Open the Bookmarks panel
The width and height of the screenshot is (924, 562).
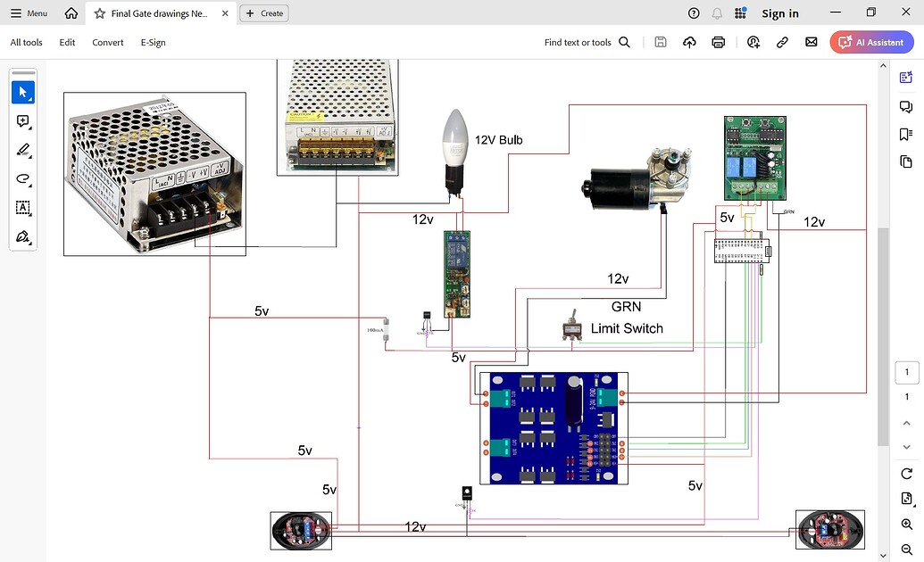pos(906,134)
